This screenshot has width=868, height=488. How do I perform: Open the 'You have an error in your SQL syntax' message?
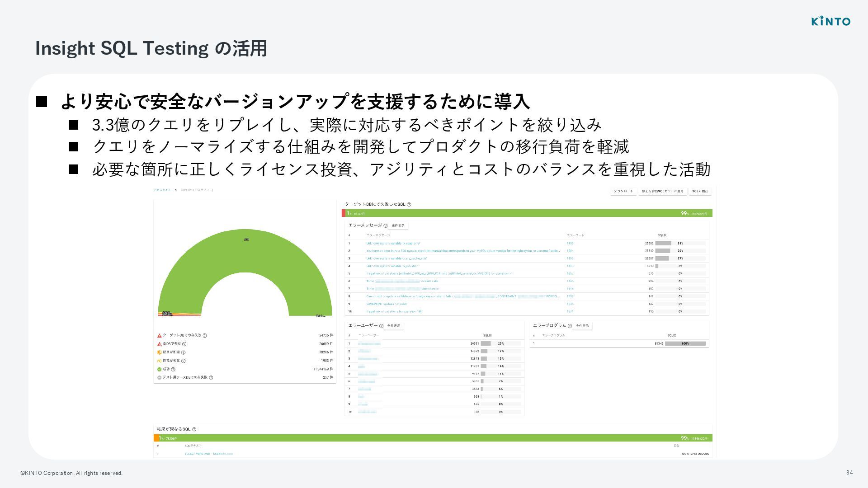(463, 251)
